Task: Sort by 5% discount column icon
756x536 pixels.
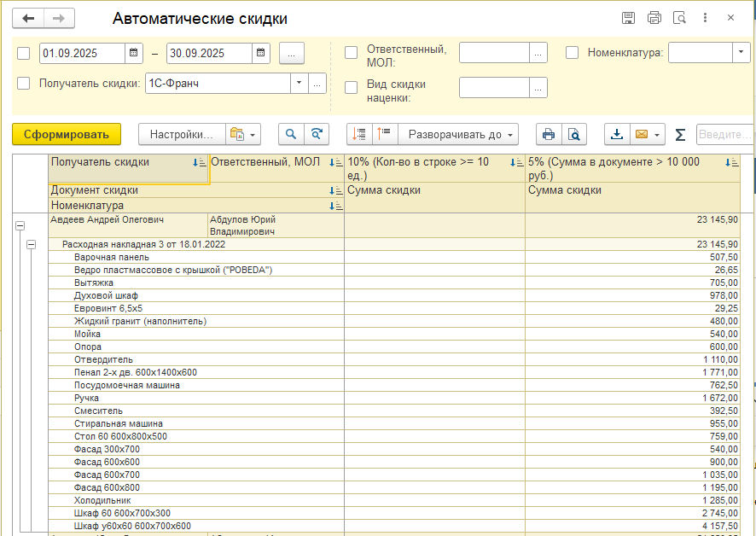Action: pyautogui.click(x=731, y=163)
